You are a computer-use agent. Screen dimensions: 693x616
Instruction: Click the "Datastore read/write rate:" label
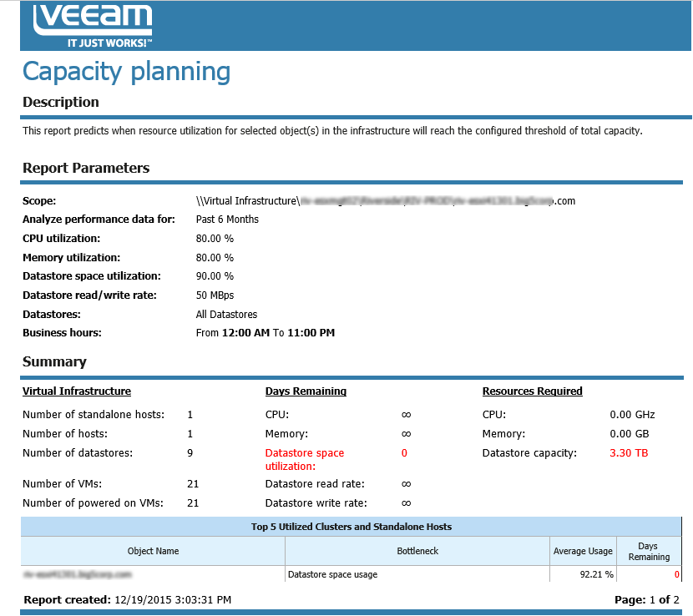coord(89,295)
